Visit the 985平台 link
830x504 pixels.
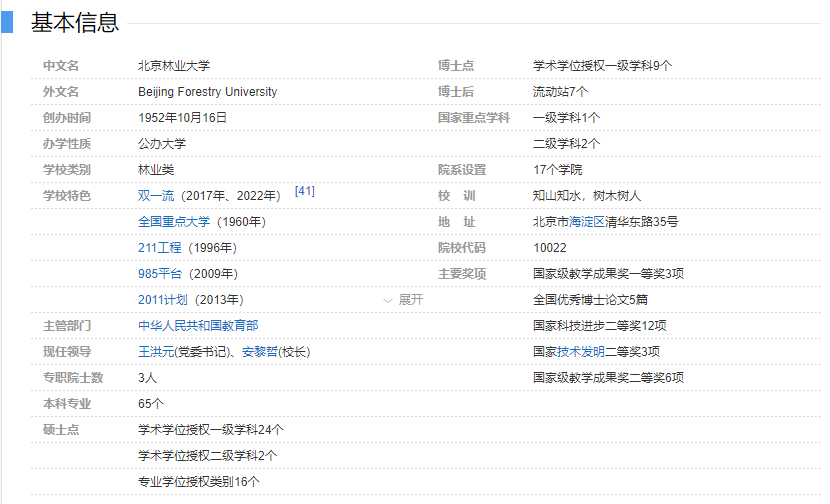pyautogui.click(x=160, y=274)
